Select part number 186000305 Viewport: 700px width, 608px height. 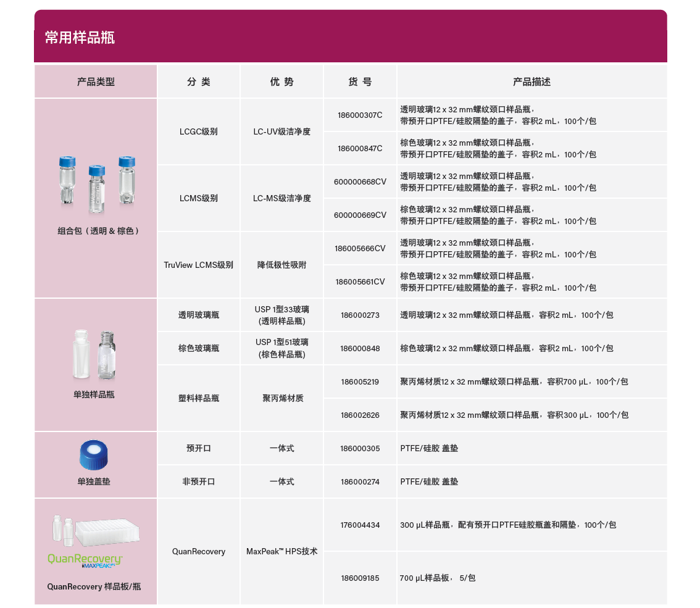[360, 449]
